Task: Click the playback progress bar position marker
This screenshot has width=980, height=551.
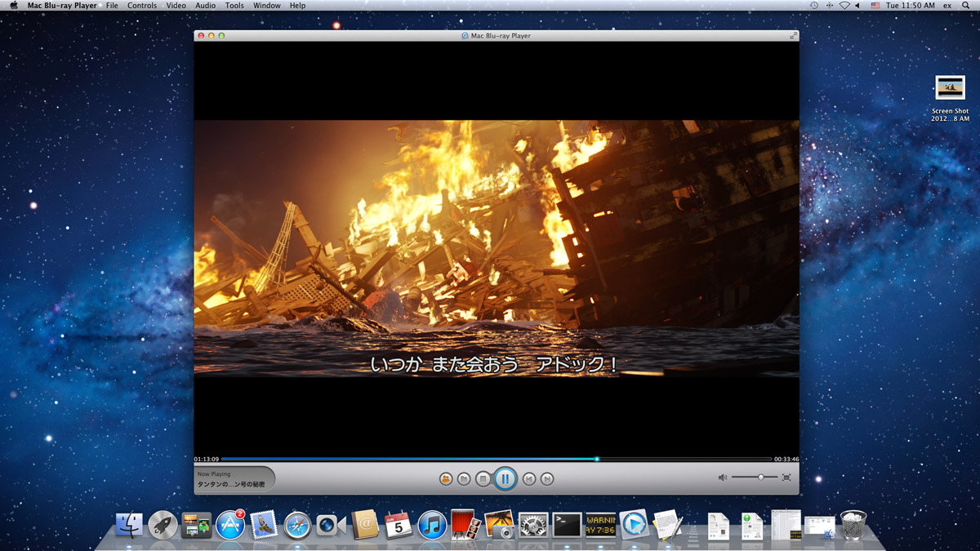Action: (597, 460)
